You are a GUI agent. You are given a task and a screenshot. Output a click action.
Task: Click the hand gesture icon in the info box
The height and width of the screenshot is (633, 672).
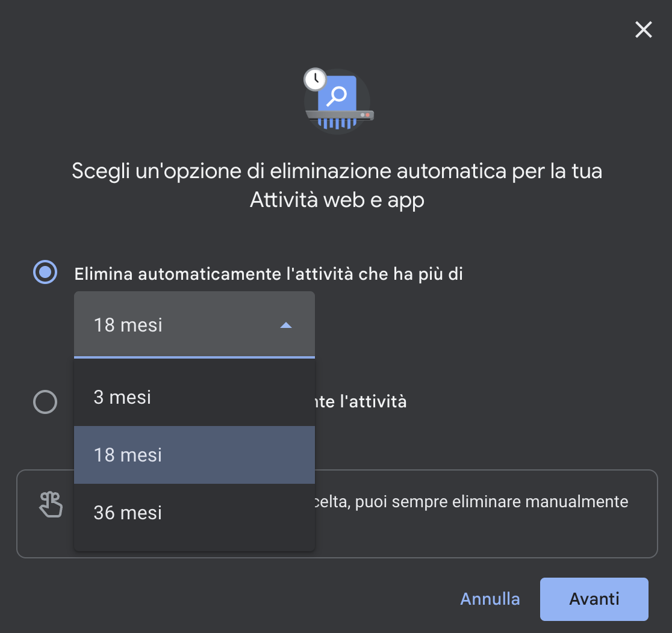51,504
